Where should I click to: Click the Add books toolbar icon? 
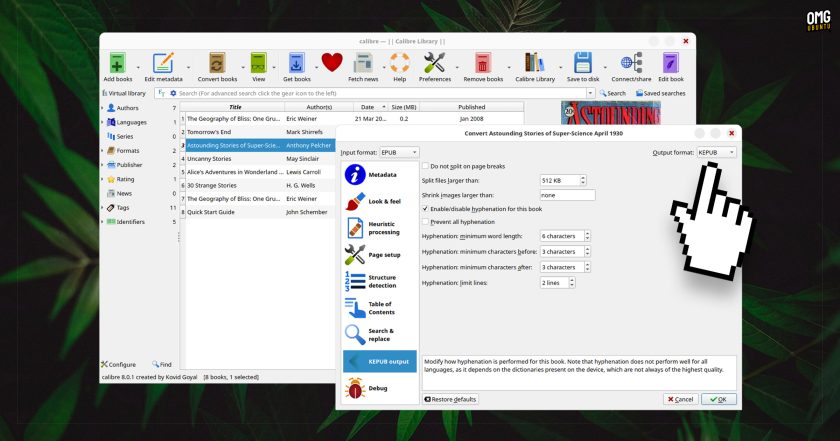click(117, 63)
